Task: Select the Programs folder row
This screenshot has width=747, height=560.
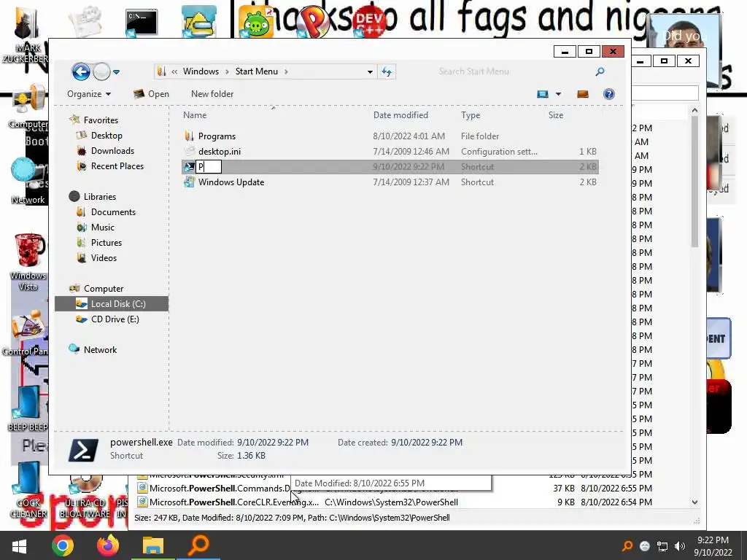Action: coord(390,136)
